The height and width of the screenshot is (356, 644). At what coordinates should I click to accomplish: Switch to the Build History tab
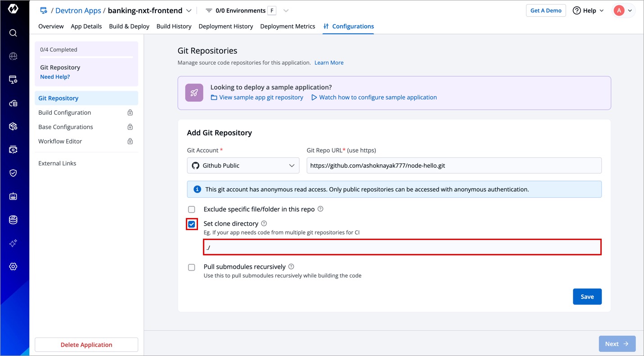pos(174,26)
